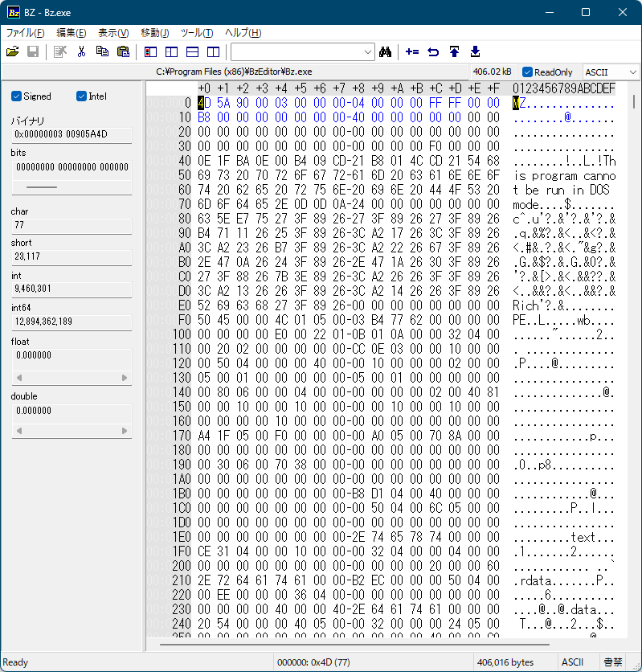
Task: Toggle the bitmap view pane icon
Action: [x=150, y=52]
